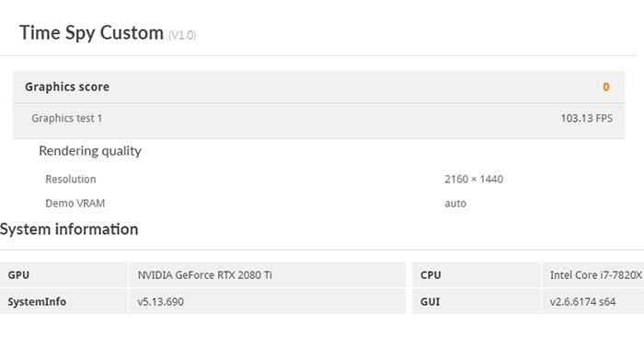This screenshot has width=644, height=338.
Task: Select the Demo VRAM setting label
Action: 75,204
